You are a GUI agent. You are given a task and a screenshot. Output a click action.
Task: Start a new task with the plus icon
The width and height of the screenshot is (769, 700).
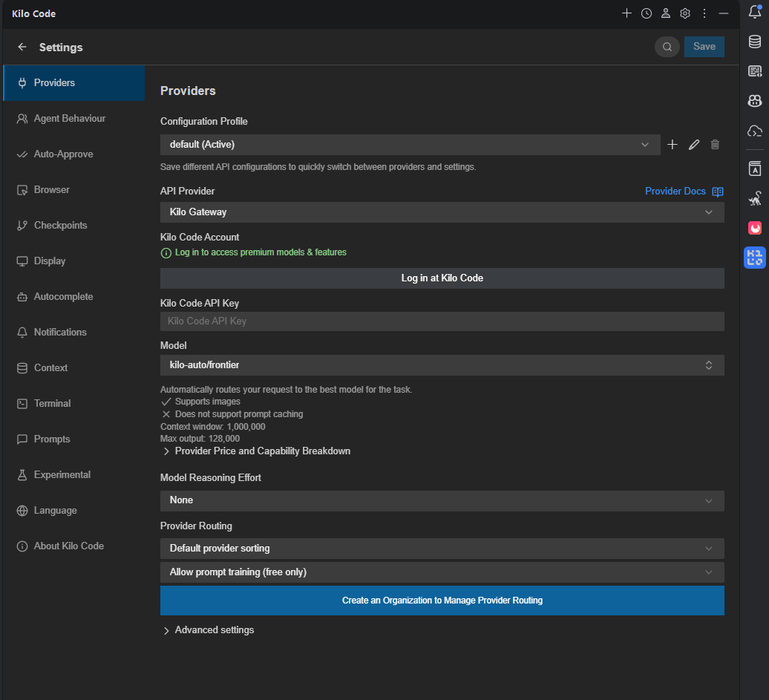pos(626,13)
